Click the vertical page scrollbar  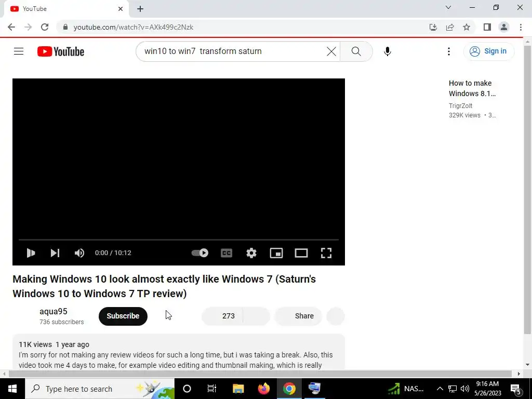click(528, 190)
